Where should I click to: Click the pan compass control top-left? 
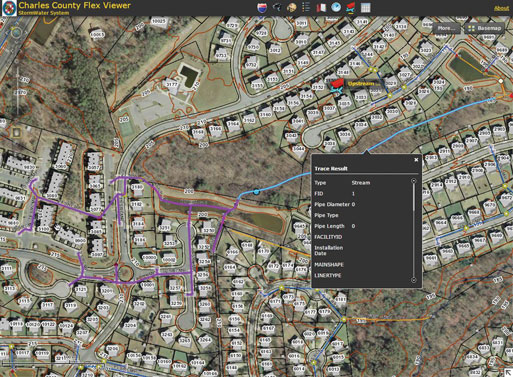16,33
